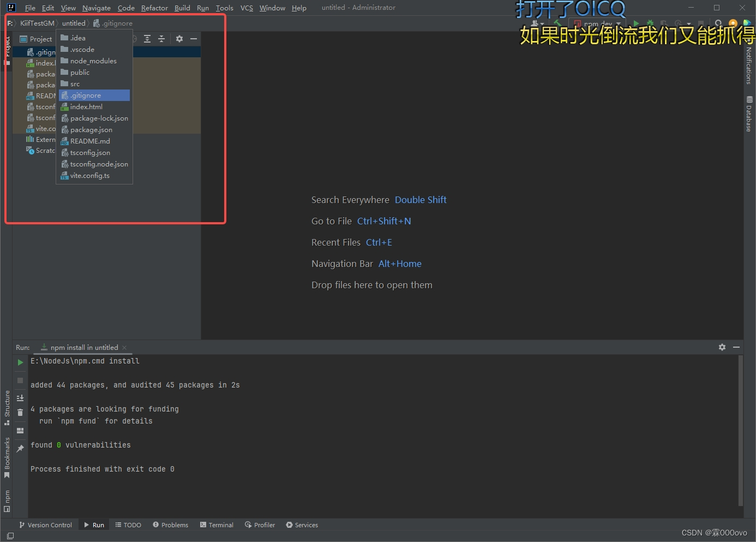Collapse All in Project panel toolbar

pos(161,39)
